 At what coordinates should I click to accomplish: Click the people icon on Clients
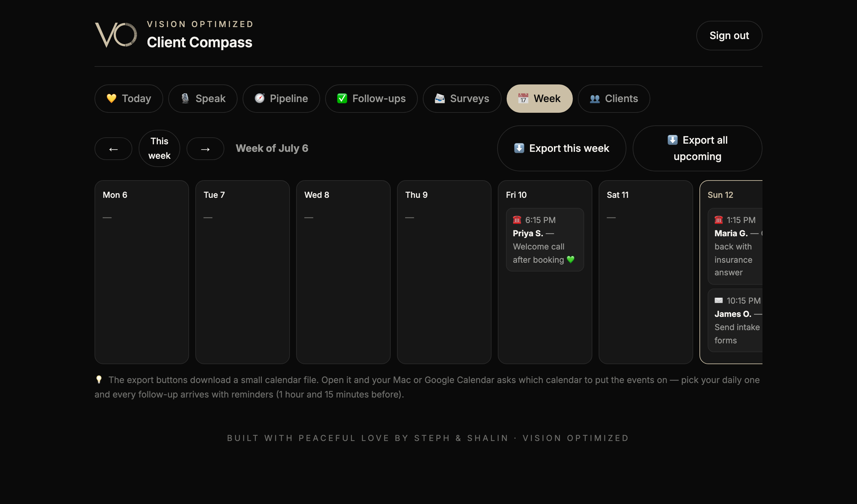pos(595,99)
